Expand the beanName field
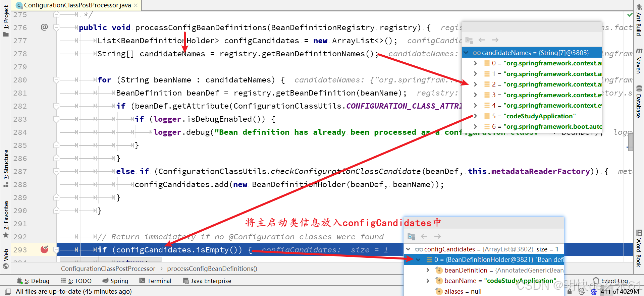 pos(428,281)
